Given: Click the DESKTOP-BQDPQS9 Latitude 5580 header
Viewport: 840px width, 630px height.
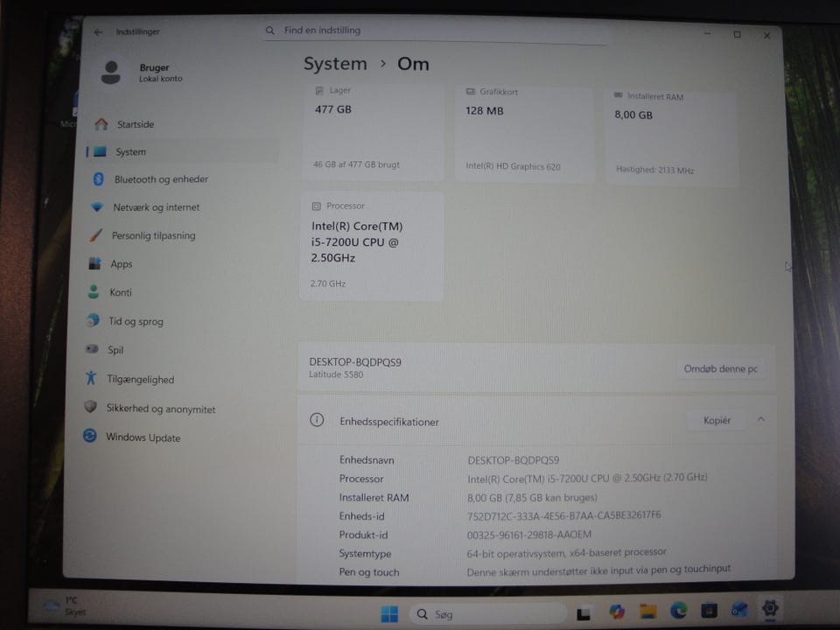Looking at the screenshot, I should pyautogui.click(x=355, y=367).
